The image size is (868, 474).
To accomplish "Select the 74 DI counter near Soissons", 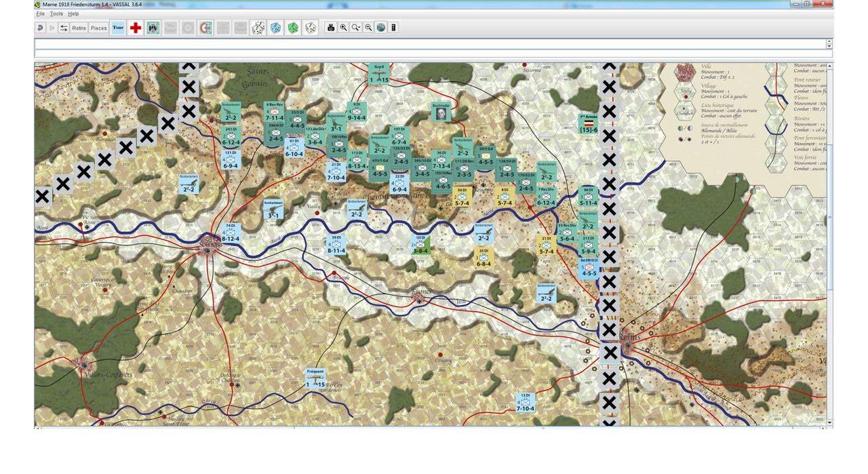I will point(231,233).
